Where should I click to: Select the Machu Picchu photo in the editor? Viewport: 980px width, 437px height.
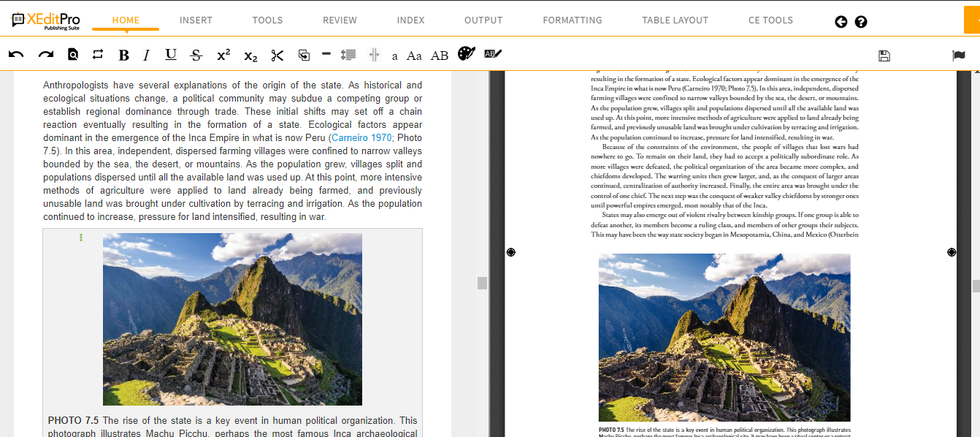(232, 319)
